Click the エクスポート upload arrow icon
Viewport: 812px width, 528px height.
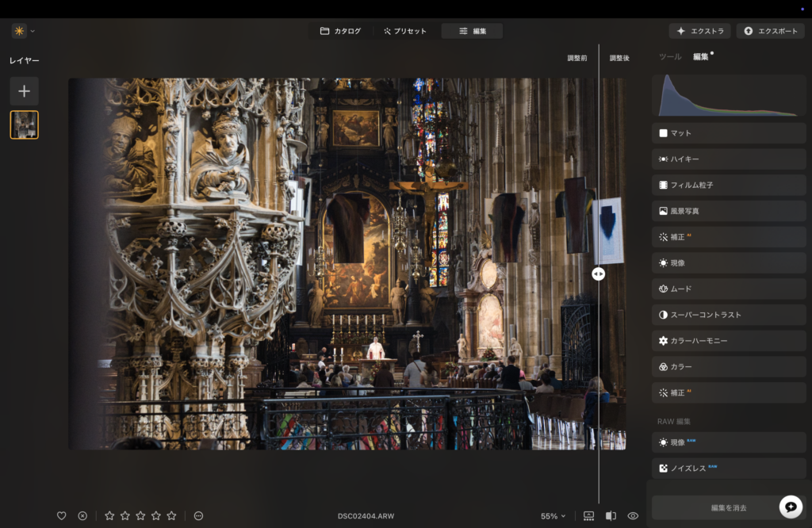[x=749, y=31]
